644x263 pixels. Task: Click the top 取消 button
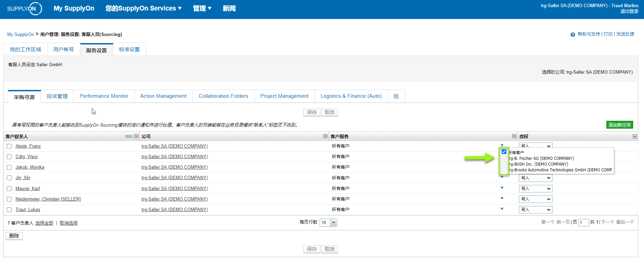tap(329, 112)
